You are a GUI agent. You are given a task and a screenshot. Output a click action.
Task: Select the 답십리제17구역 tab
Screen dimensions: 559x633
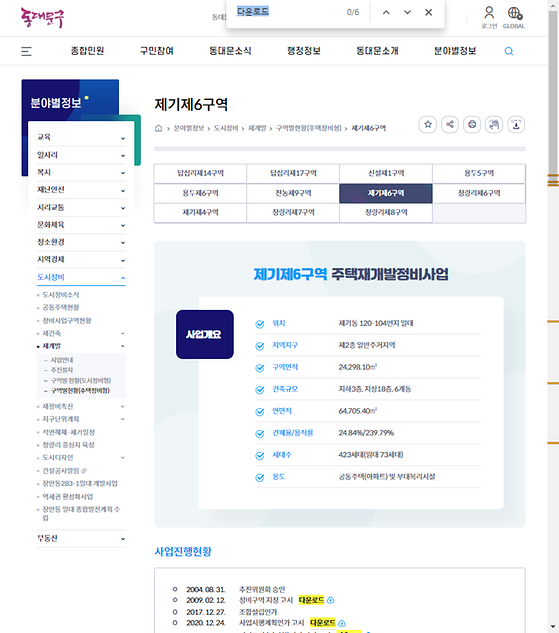pyautogui.click(x=293, y=173)
